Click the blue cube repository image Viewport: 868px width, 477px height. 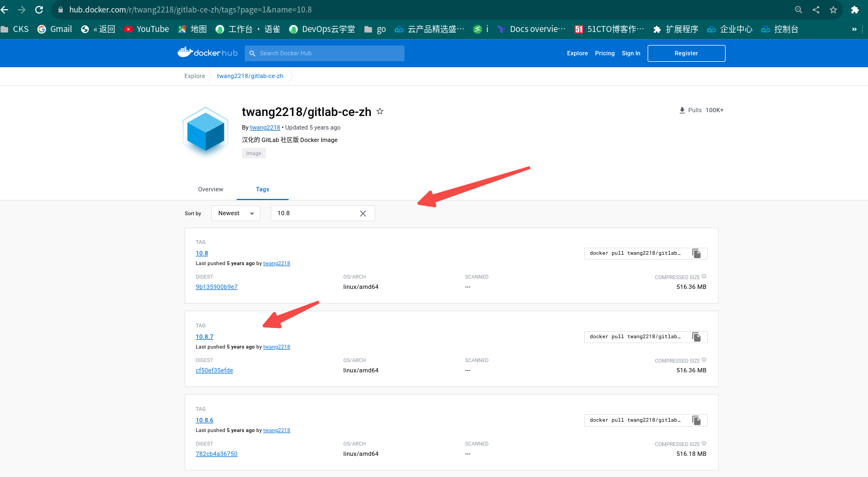tap(206, 131)
